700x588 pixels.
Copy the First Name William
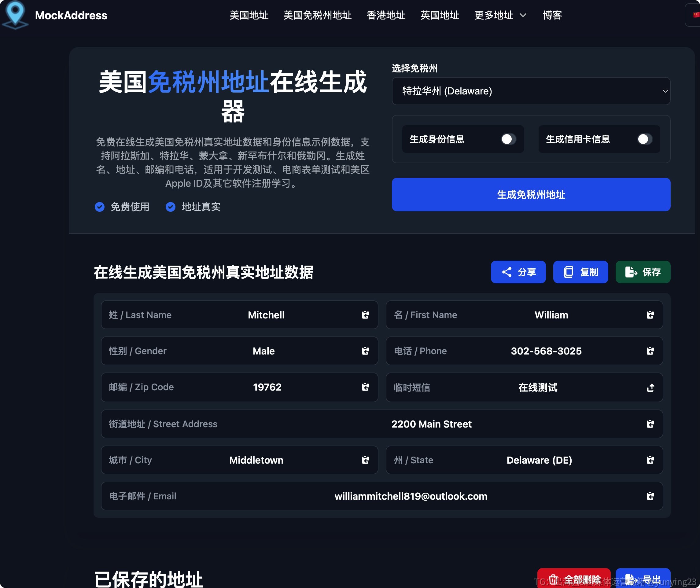[x=650, y=315]
